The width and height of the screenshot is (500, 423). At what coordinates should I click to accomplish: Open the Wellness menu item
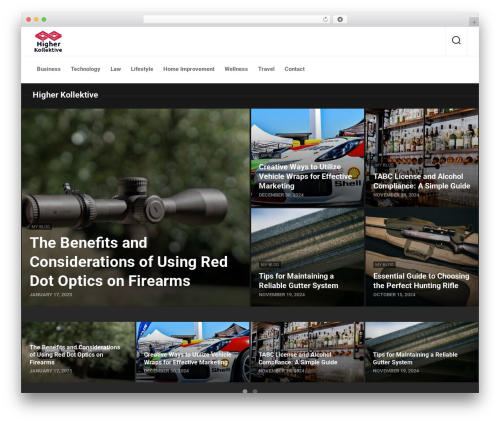click(236, 69)
